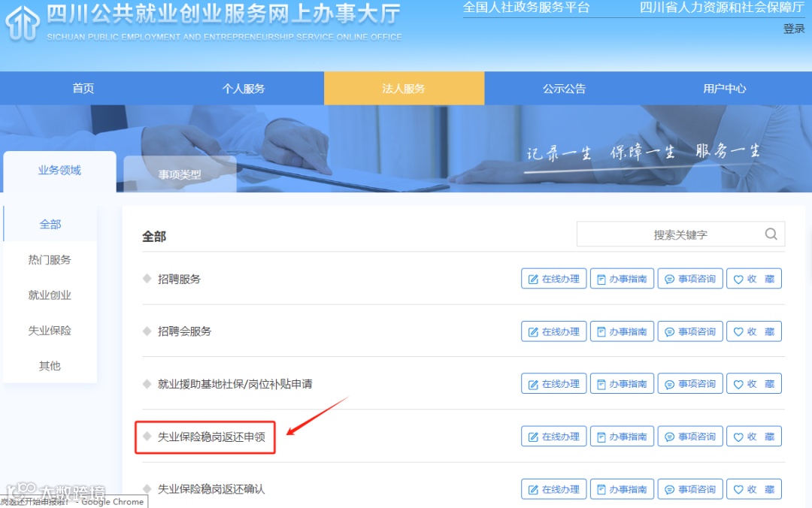
Task: Click 招聘服务 item title
Action: (x=179, y=279)
